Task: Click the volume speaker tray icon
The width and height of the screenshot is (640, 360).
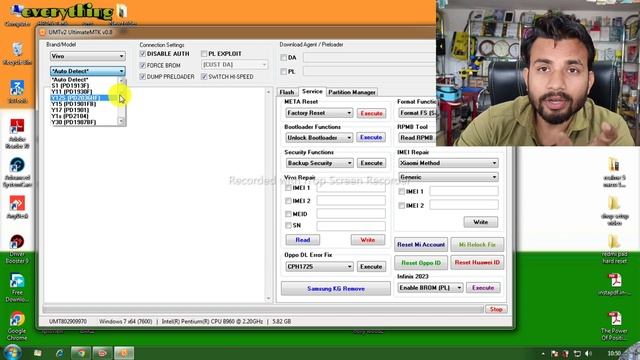Action: click(x=588, y=353)
